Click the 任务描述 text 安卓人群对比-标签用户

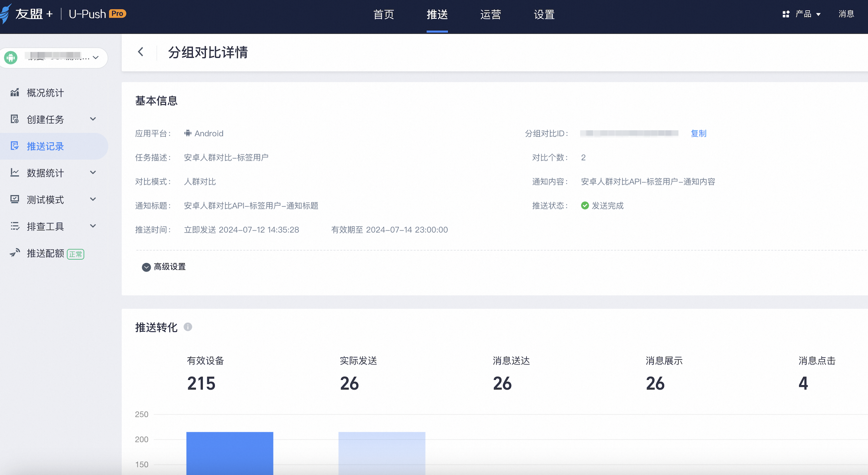(x=226, y=157)
